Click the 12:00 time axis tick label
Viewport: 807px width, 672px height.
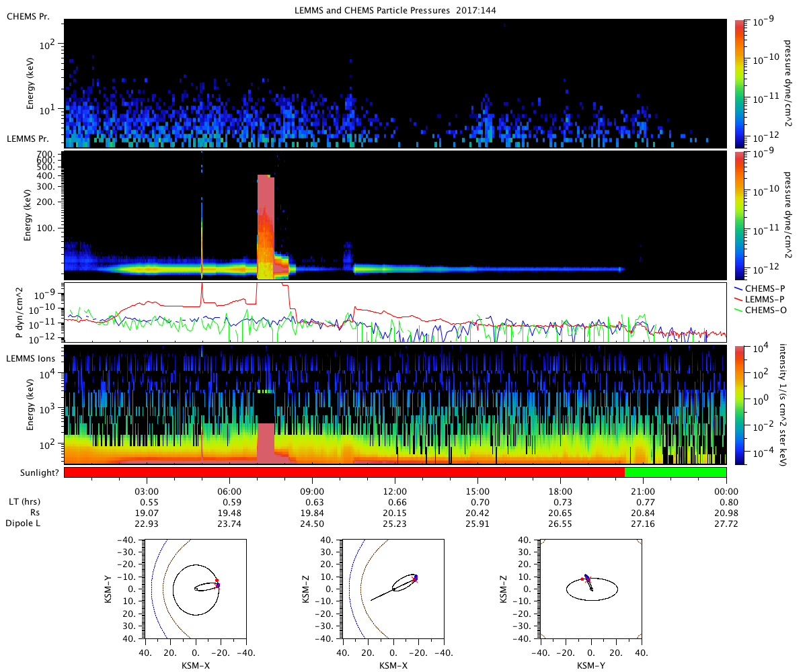(395, 491)
